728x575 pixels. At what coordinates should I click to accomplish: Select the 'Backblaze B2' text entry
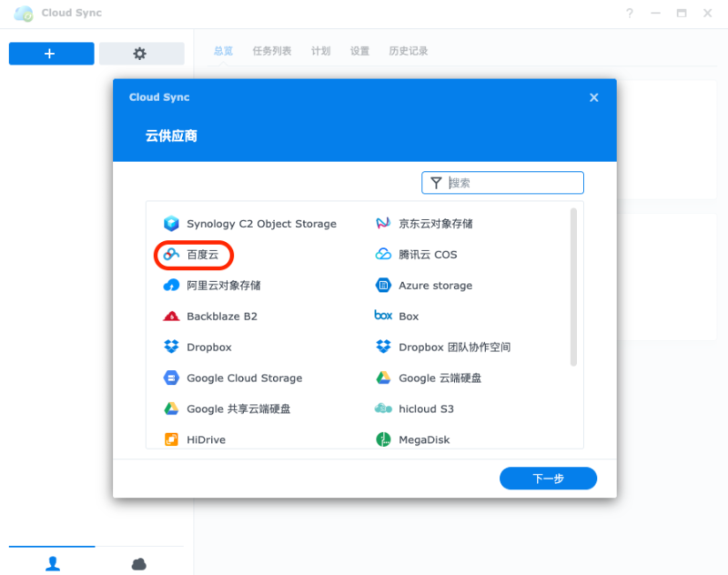pyautogui.click(x=222, y=316)
